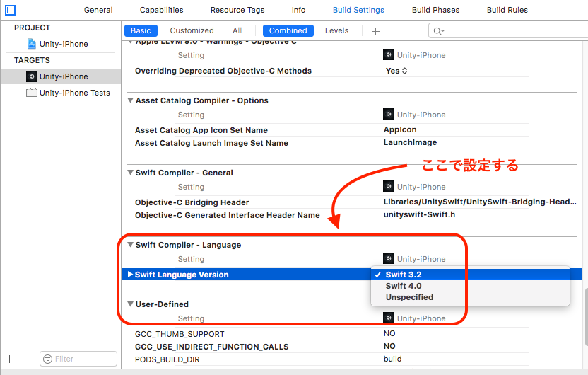
Task: Add a user-defined setting with plus
Action: (375, 31)
